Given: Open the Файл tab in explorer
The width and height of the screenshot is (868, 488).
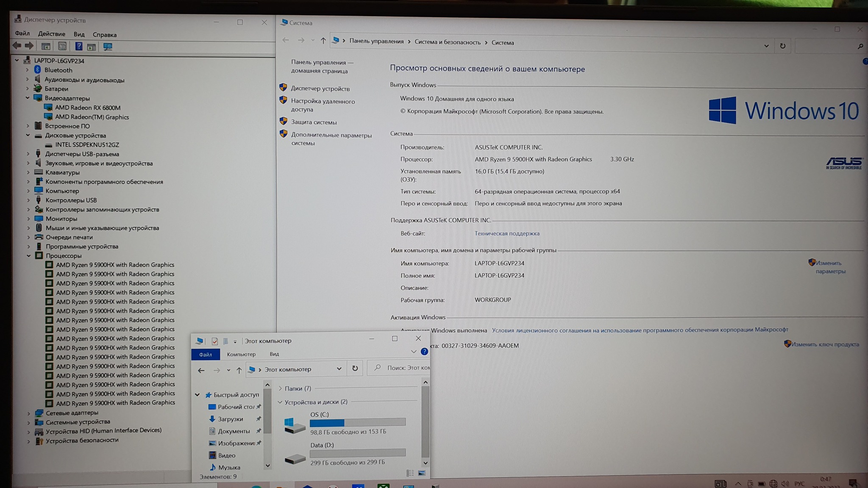Looking at the screenshot, I should [206, 354].
